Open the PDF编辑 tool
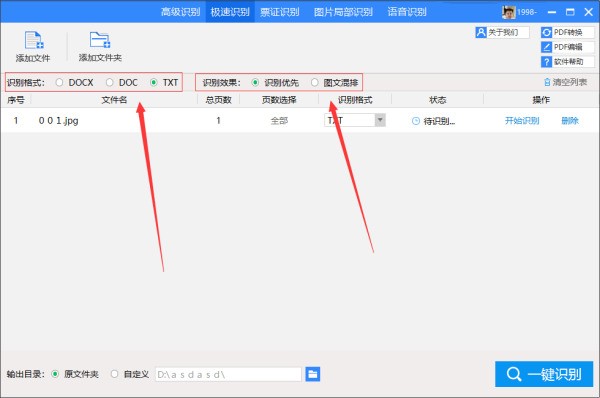The image size is (600, 398). 568,47
